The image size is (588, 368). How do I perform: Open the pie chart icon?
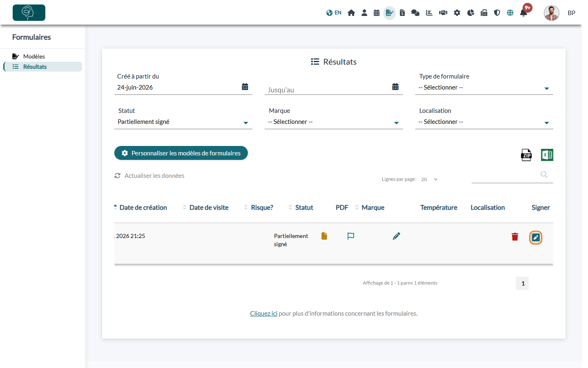coord(470,13)
